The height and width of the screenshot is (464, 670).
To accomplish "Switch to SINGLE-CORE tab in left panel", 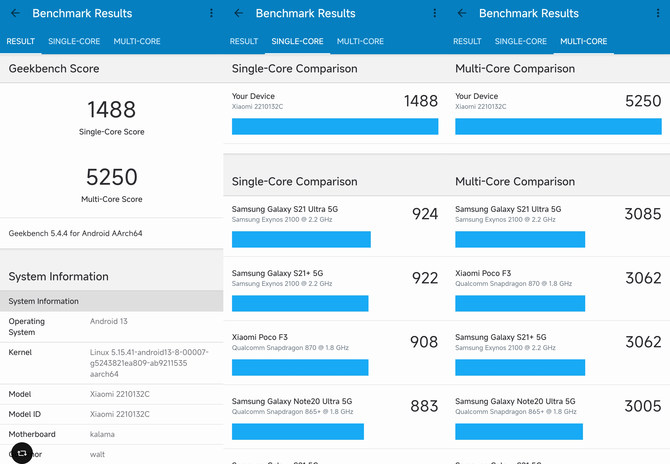I will coord(74,41).
